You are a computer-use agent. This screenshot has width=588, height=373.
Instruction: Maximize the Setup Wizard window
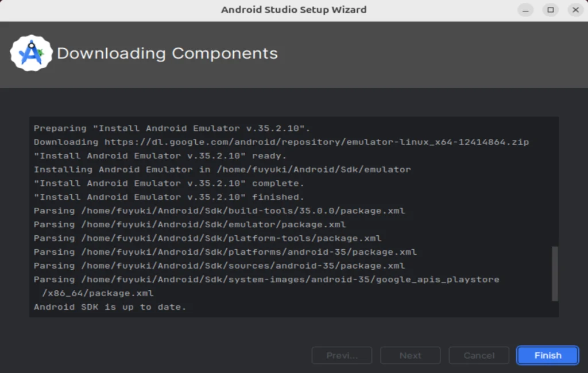pyautogui.click(x=551, y=10)
